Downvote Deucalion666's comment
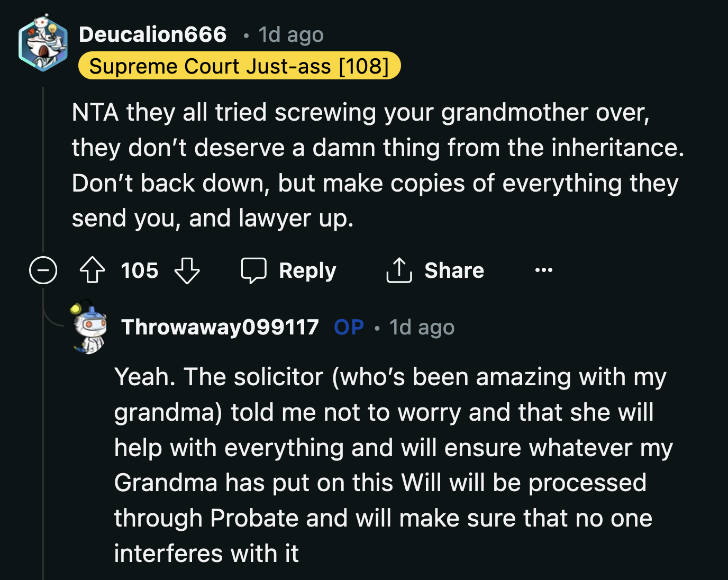 187,270
